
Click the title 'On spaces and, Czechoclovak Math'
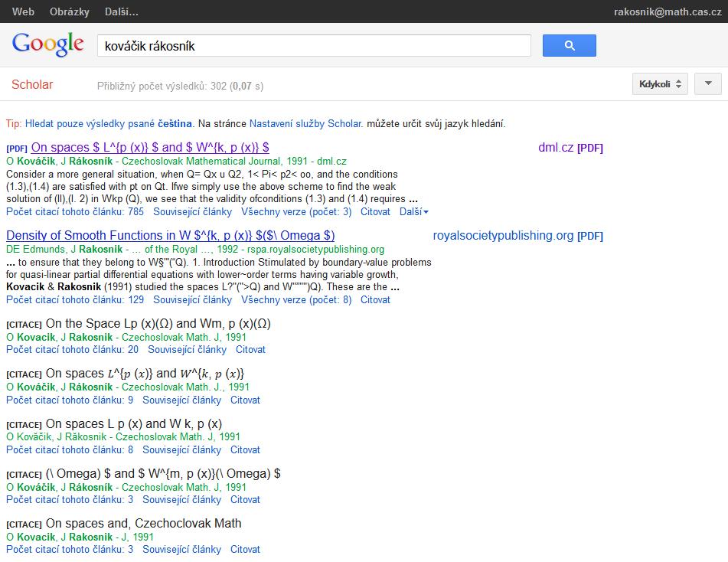pyautogui.click(x=143, y=524)
